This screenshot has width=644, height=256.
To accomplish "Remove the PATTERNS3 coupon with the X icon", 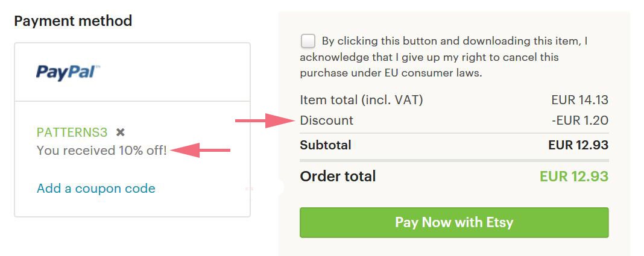I will pos(121,132).
